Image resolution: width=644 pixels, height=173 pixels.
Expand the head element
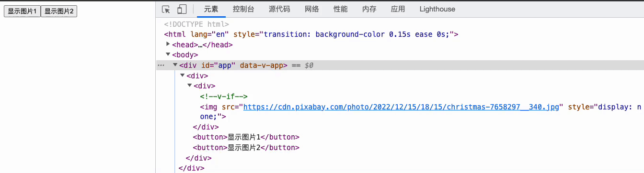(x=168, y=44)
